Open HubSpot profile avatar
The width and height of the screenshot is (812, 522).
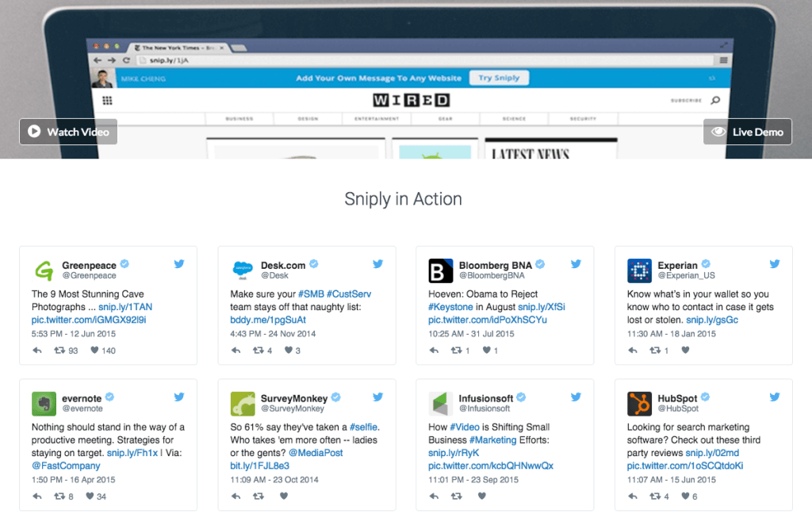pyautogui.click(x=640, y=404)
